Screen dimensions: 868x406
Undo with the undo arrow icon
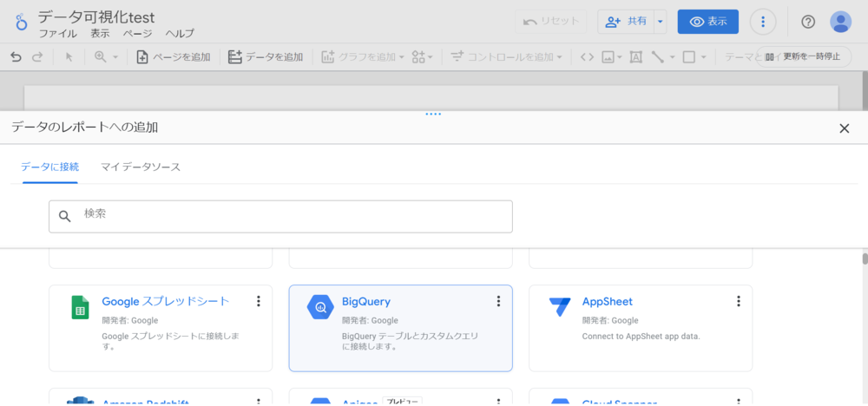[16, 57]
